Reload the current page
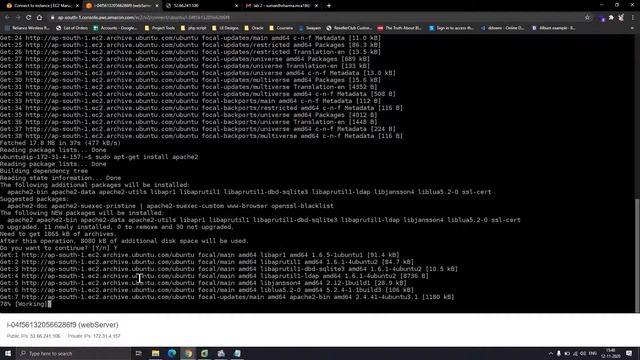The height and width of the screenshot is (360, 640). coord(29,18)
